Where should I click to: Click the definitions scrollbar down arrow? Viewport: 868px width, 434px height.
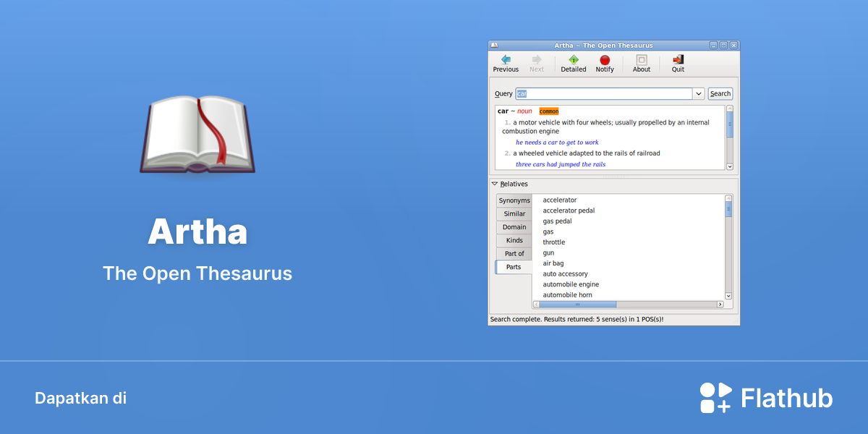pos(730,166)
